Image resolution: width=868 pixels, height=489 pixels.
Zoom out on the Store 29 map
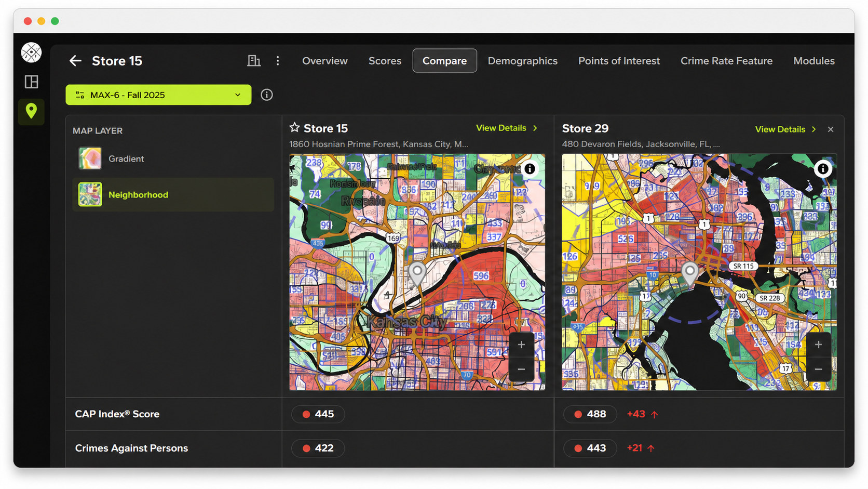click(x=819, y=369)
